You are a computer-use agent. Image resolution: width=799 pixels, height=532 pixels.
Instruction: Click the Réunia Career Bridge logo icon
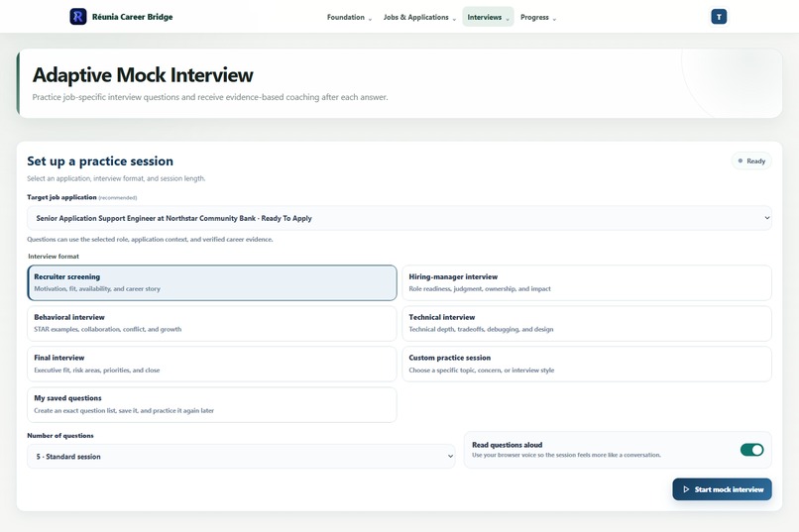pyautogui.click(x=78, y=16)
